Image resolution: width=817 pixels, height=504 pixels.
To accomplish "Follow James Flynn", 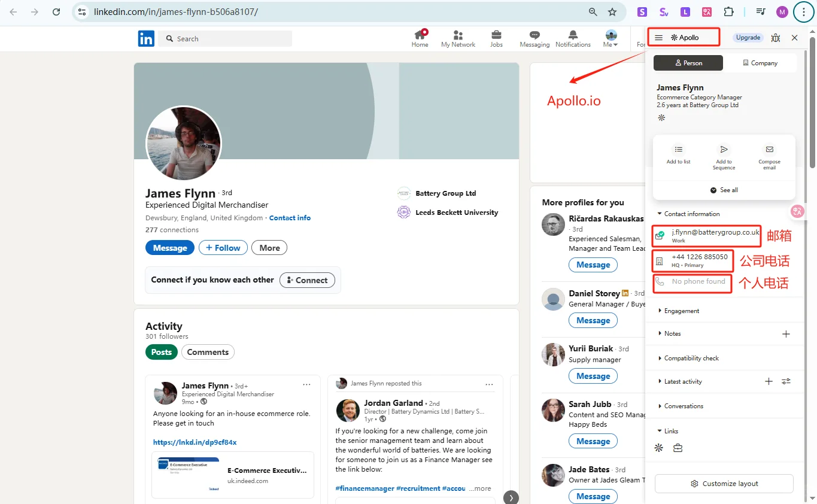I will pos(223,248).
